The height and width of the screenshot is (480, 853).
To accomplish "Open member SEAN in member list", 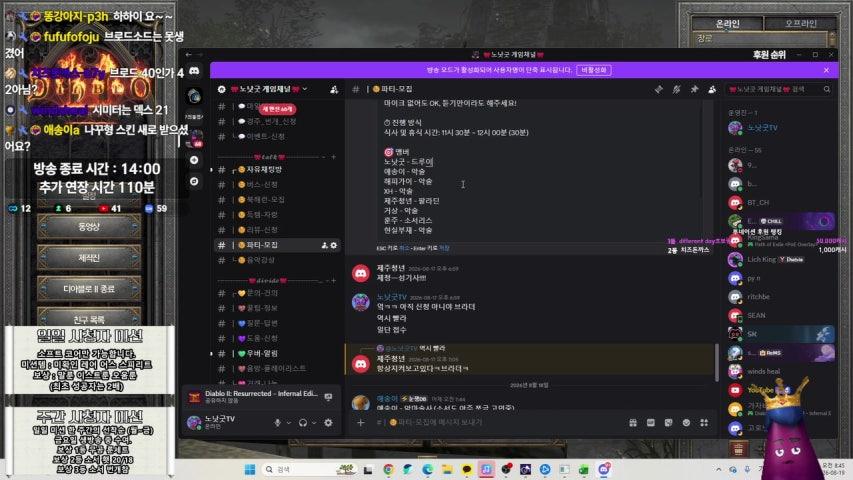I will click(781, 316).
